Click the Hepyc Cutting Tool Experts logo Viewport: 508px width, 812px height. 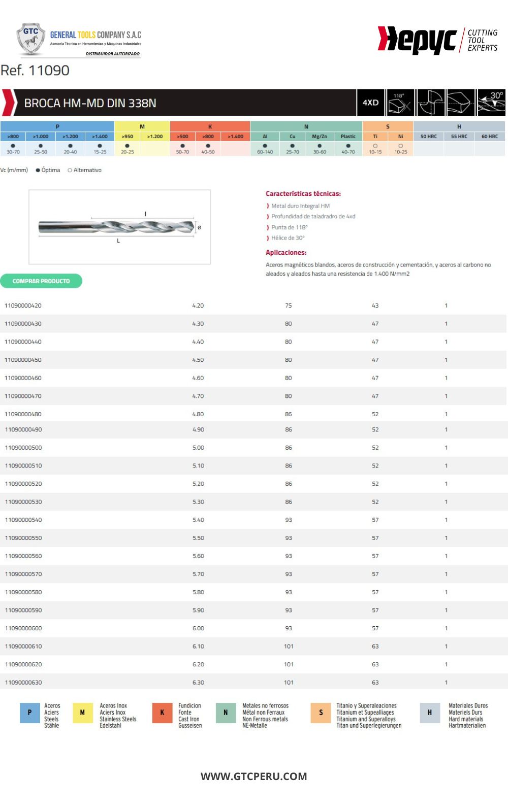pos(437,40)
